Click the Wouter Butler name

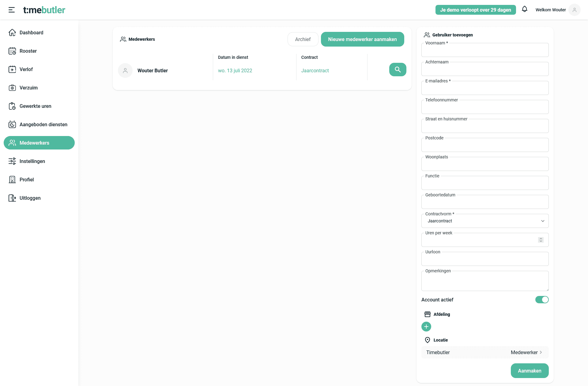click(x=153, y=70)
